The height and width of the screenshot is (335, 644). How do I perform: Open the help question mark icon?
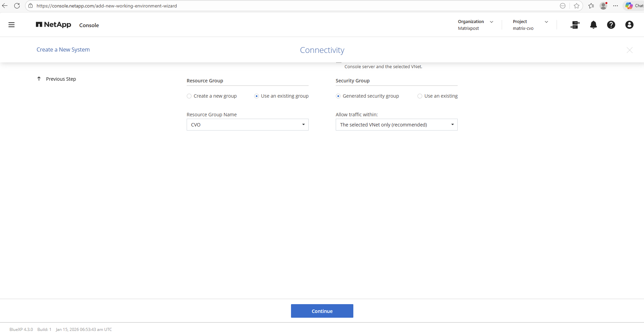pos(611,25)
